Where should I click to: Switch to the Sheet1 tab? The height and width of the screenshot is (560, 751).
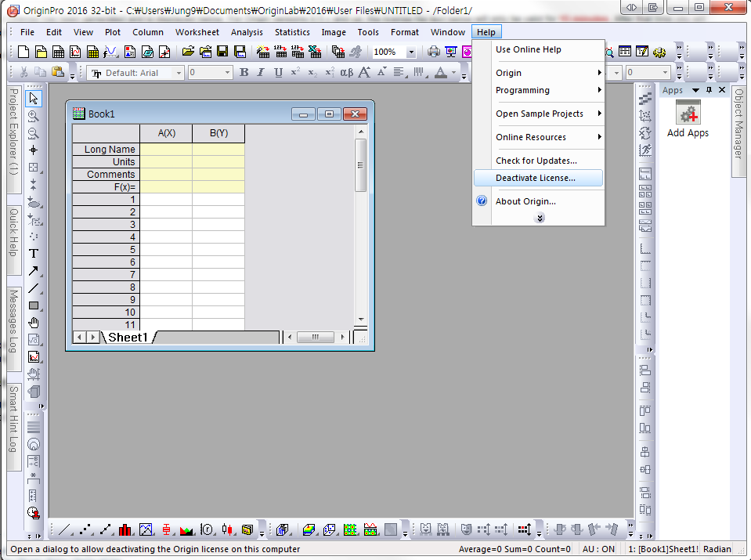click(128, 338)
